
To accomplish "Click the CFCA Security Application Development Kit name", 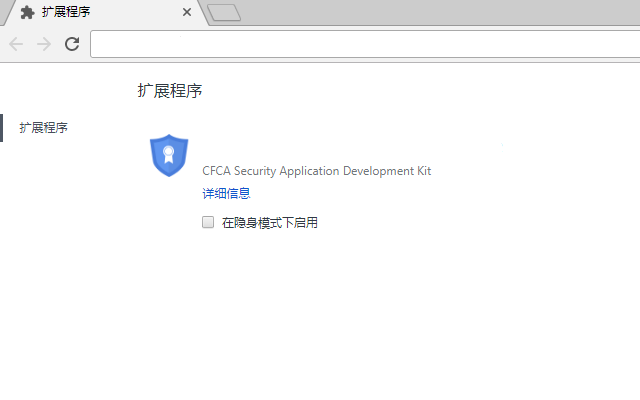I will click(x=317, y=171).
